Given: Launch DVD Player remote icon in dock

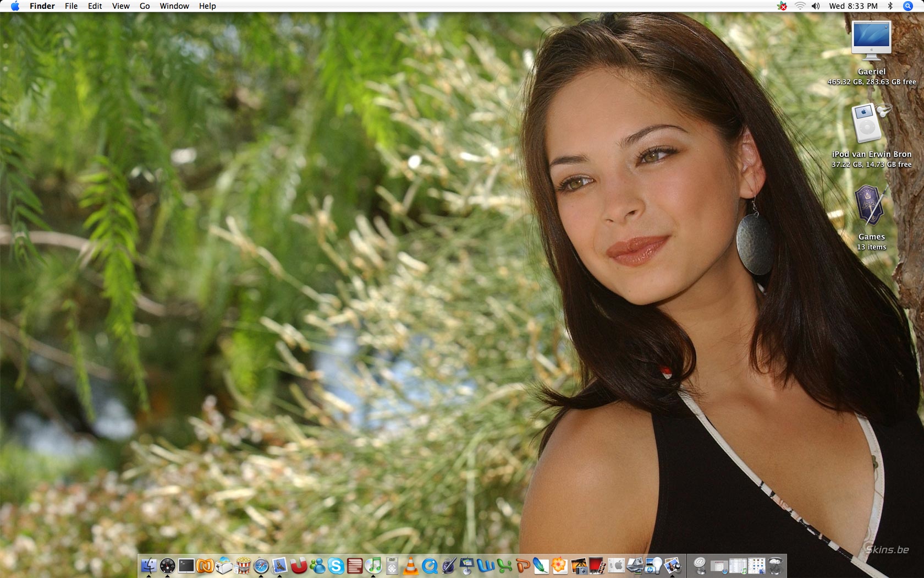Looking at the screenshot, I should coord(392,565).
